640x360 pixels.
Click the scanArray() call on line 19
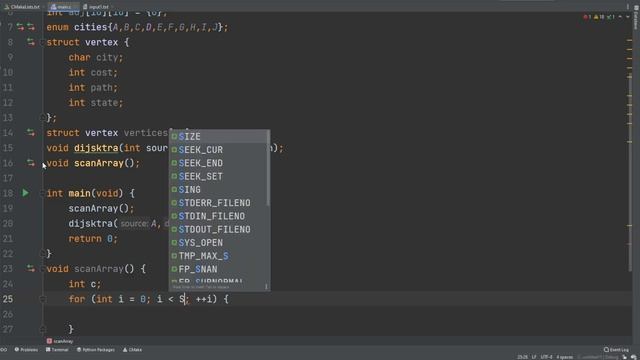click(x=101, y=208)
